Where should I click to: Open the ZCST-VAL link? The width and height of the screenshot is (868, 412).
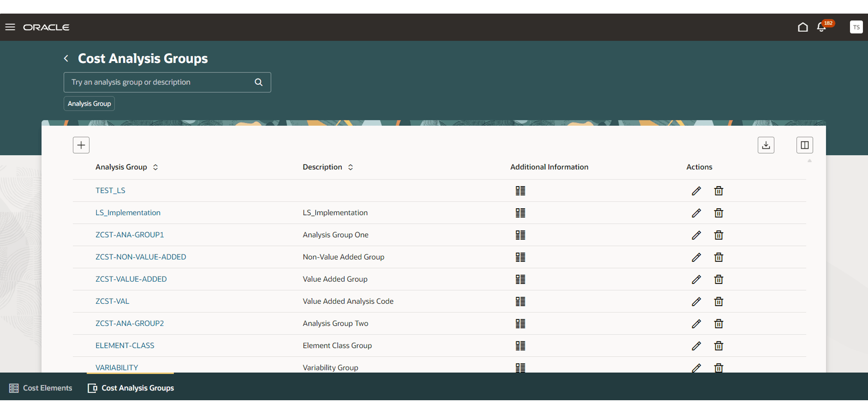click(112, 302)
